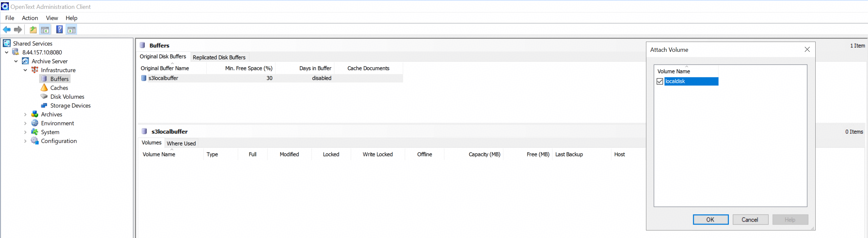
Task: Click the Archives node icon
Action: [x=35, y=114]
